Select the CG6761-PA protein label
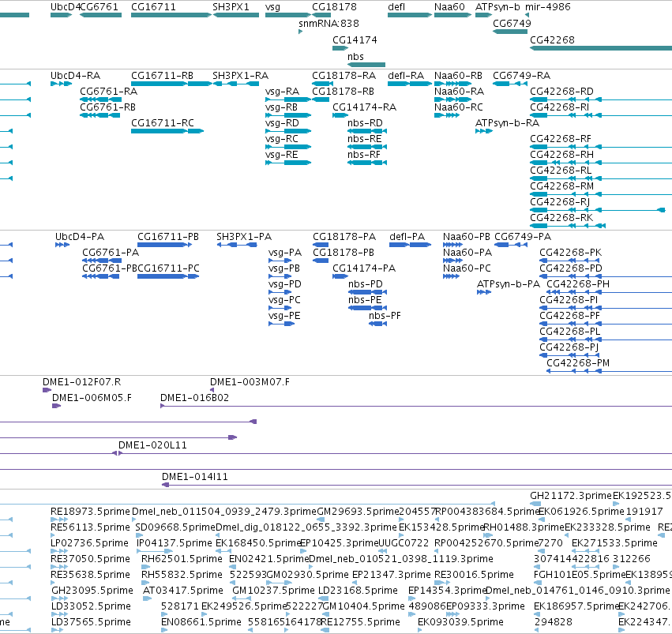Image resolution: width=672 pixels, height=634 pixels. pyautogui.click(x=111, y=253)
